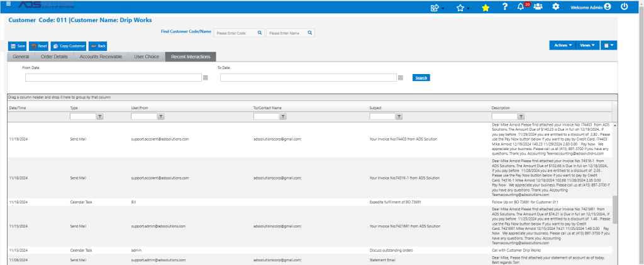Click the users group icon
644x265 pixels.
[538, 6]
